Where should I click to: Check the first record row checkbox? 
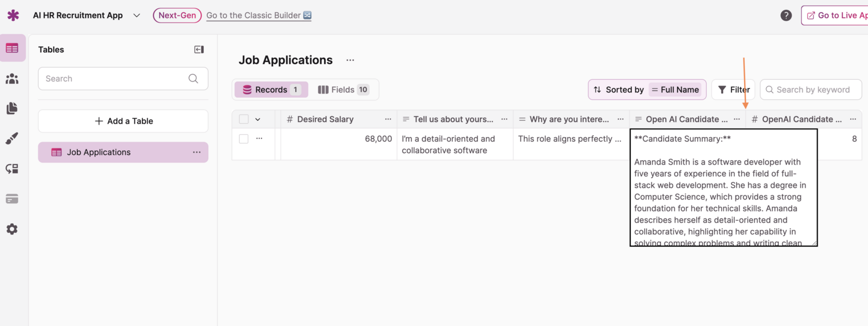coord(244,139)
